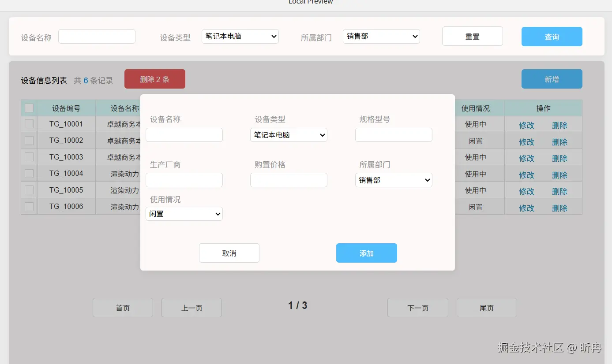Click 删除 link for row TG_10001
Image resolution: width=612 pixels, height=364 pixels.
(559, 125)
